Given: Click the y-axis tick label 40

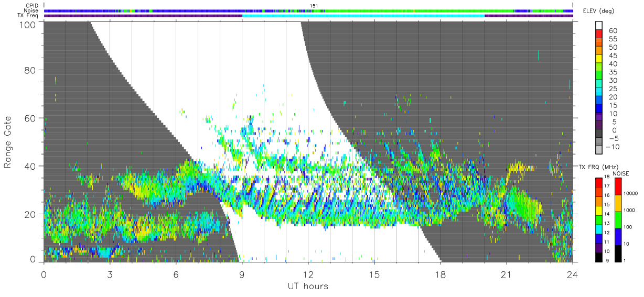Looking at the screenshot, I should pyautogui.click(x=31, y=166).
